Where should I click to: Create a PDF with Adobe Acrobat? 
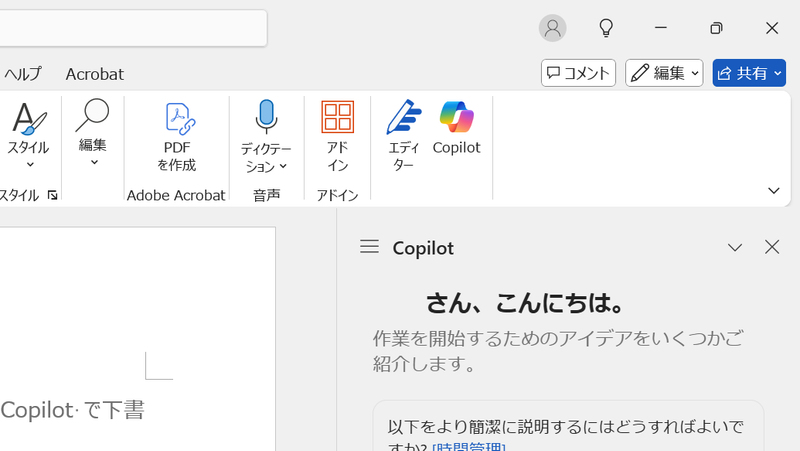[177, 137]
